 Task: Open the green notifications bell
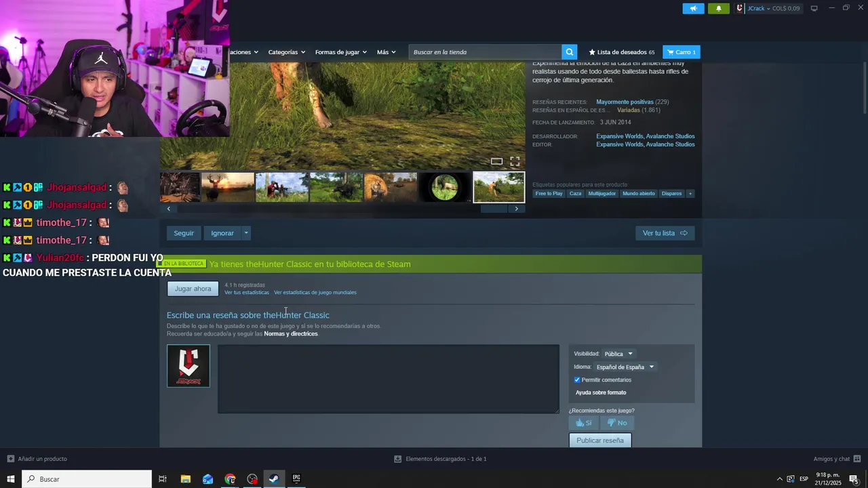[x=719, y=8]
